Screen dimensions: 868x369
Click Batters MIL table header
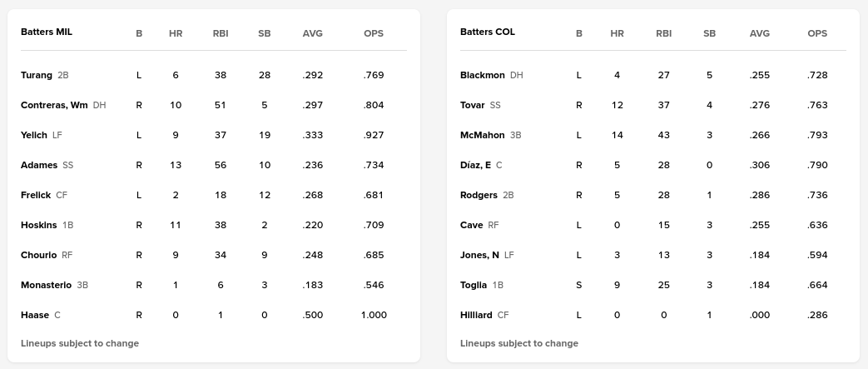click(47, 32)
